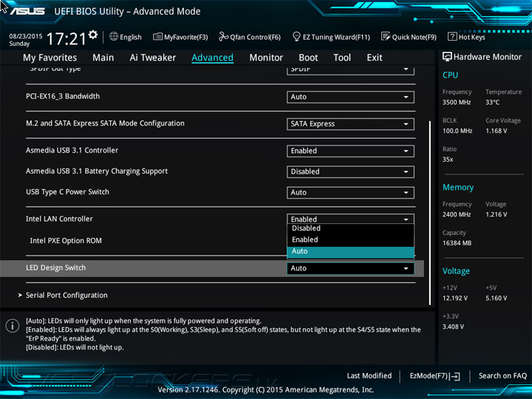Open the Ai Tweaker tab

point(153,58)
